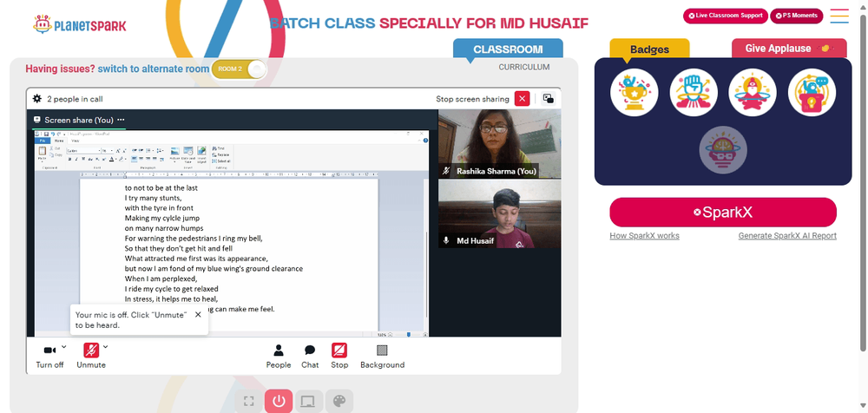This screenshot has height=413, width=868.
Task: Click poem line 'I try many stunts,'
Action: (x=154, y=198)
